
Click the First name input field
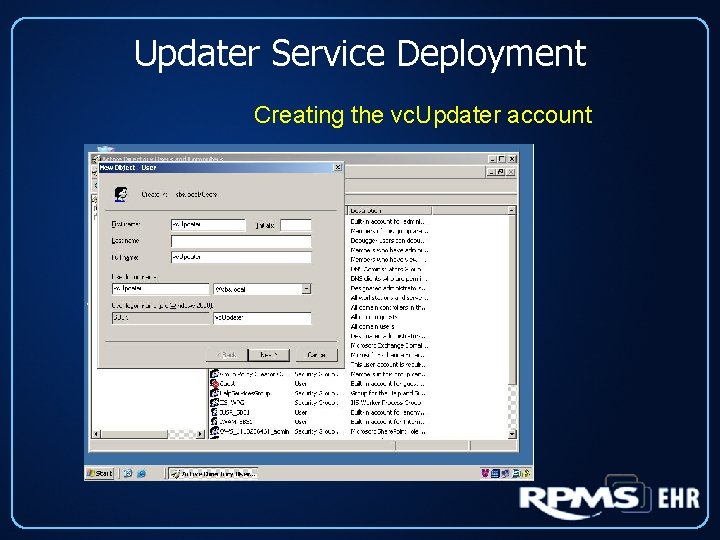(x=208, y=225)
